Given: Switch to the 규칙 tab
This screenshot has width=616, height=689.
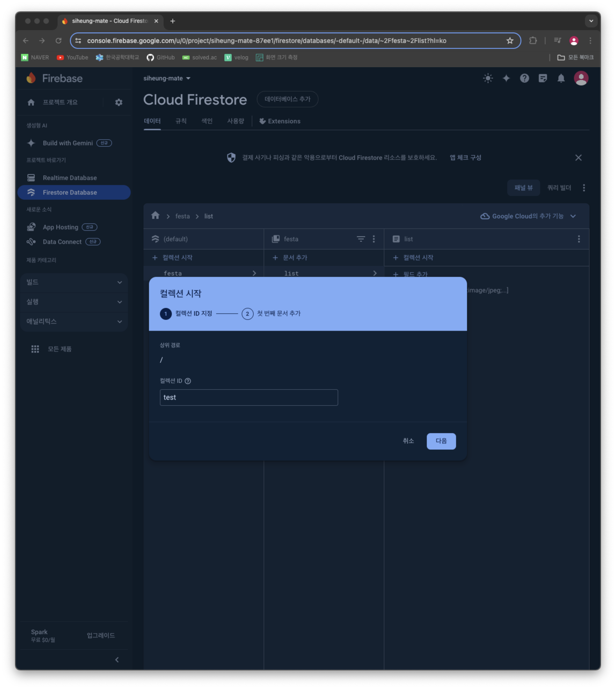Looking at the screenshot, I should pos(181,121).
